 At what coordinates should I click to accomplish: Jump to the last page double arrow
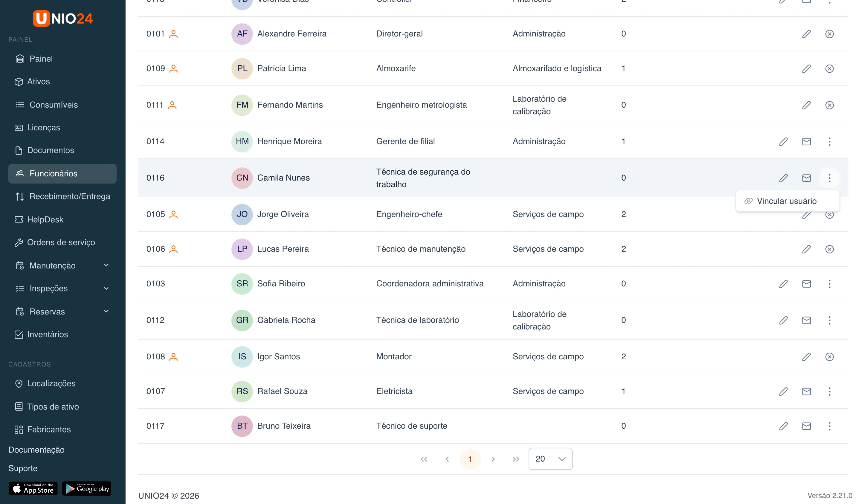[x=516, y=459]
